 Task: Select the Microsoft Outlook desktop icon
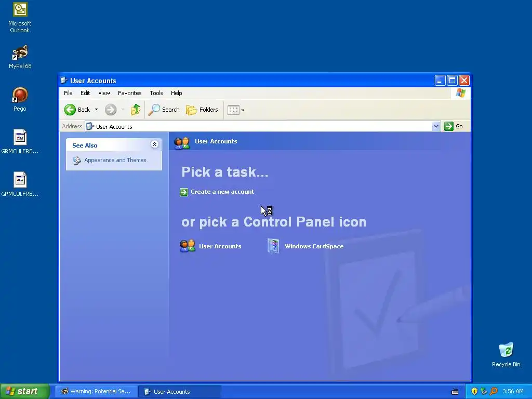coord(20,9)
